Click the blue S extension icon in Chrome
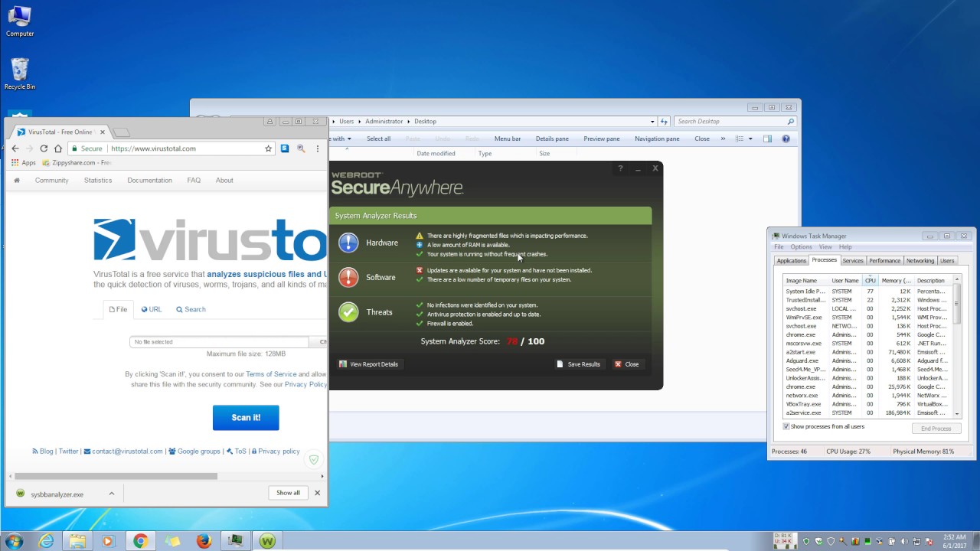 285,148
